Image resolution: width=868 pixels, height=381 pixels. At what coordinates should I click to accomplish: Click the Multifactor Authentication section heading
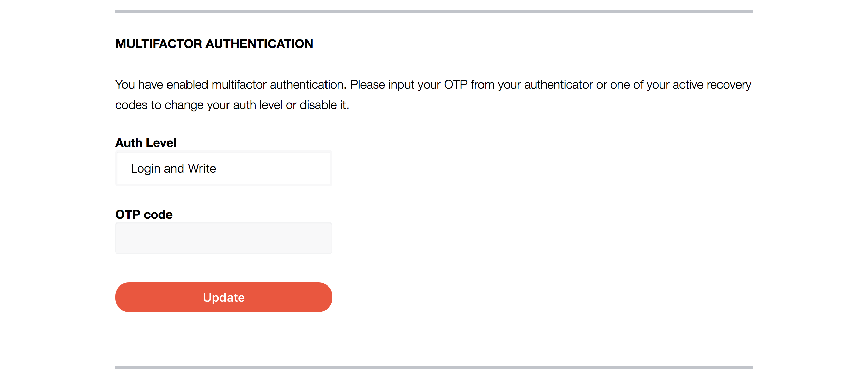point(214,44)
